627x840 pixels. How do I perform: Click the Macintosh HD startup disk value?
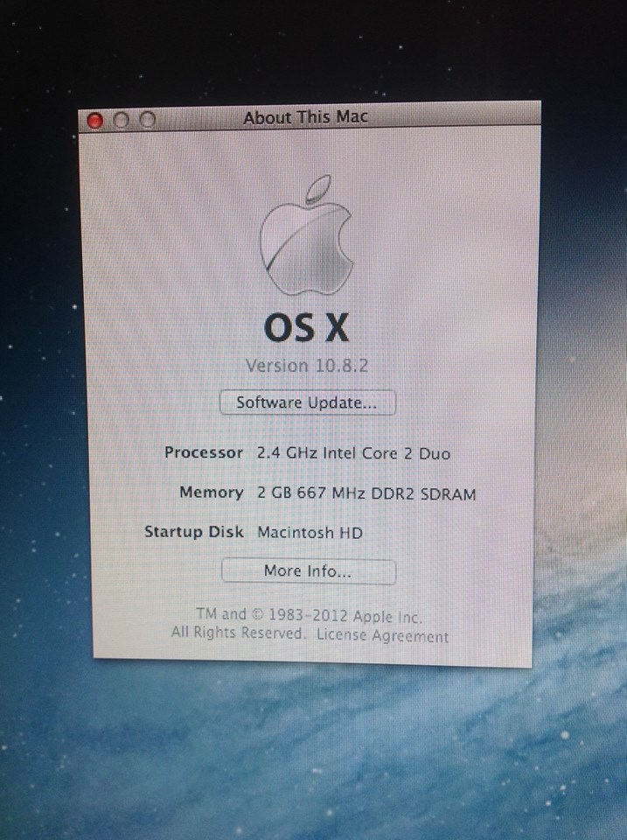pyautogui.click(x=310, y=533)
